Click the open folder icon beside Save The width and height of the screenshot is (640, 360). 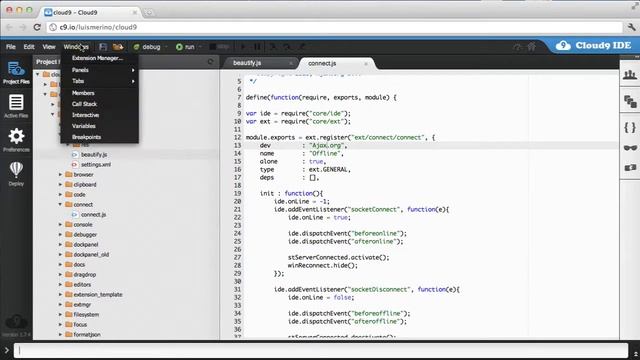click(118, 47)
